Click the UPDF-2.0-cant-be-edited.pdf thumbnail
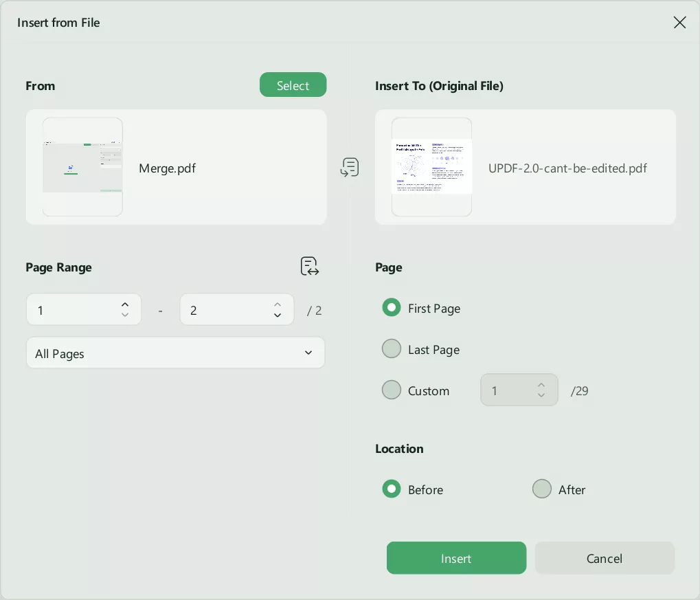700x600 pixels. 431,167
